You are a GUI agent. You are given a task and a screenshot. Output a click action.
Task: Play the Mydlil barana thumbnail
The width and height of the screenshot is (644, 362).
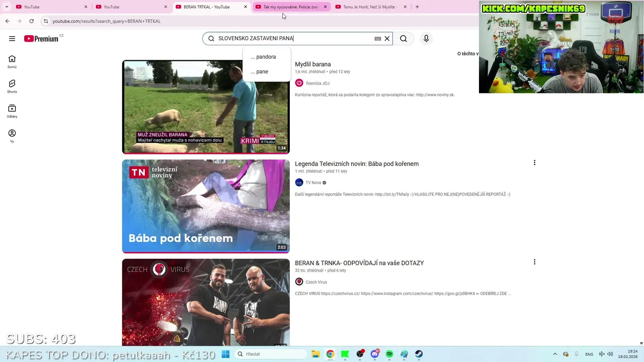point(206,107)
